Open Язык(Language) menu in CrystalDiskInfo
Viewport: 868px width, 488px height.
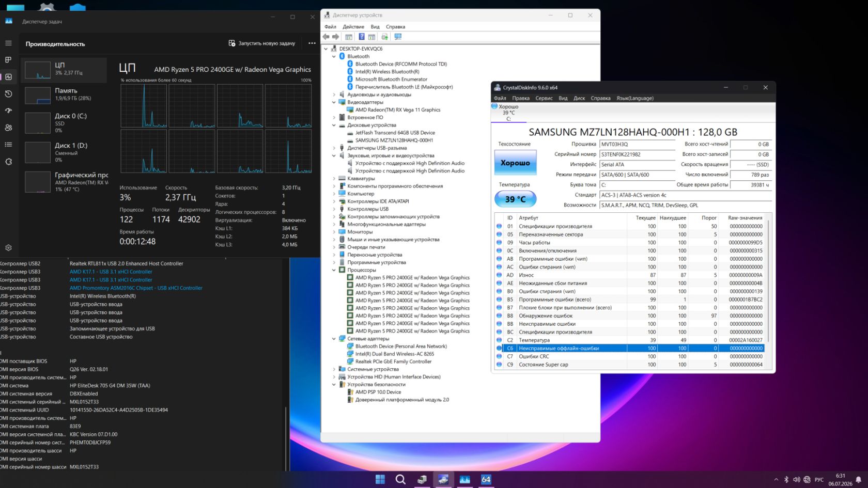pos(635,98)
